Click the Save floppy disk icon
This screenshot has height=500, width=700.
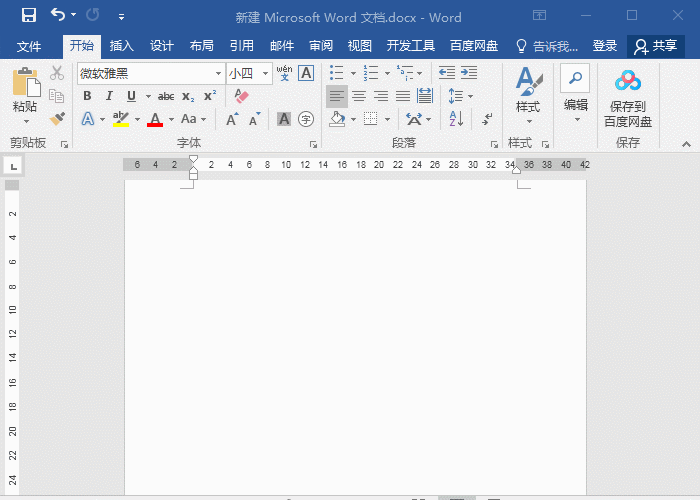[28, 16]
